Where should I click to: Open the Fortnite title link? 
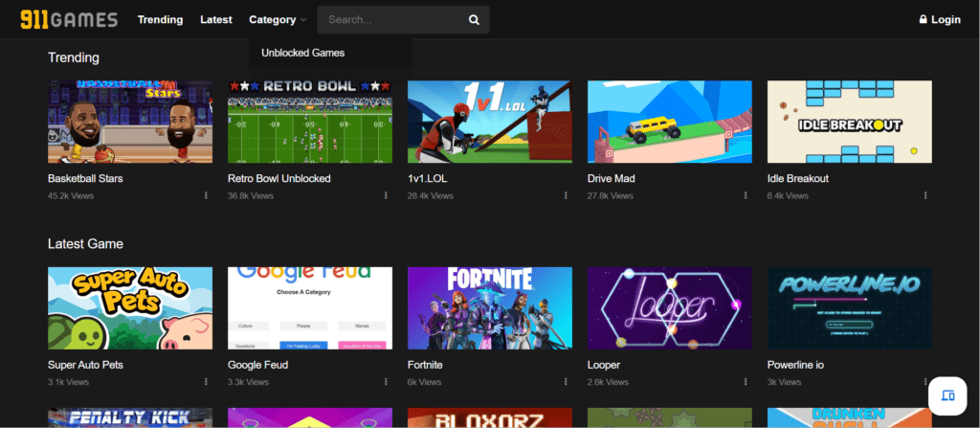tap(425, 365)
